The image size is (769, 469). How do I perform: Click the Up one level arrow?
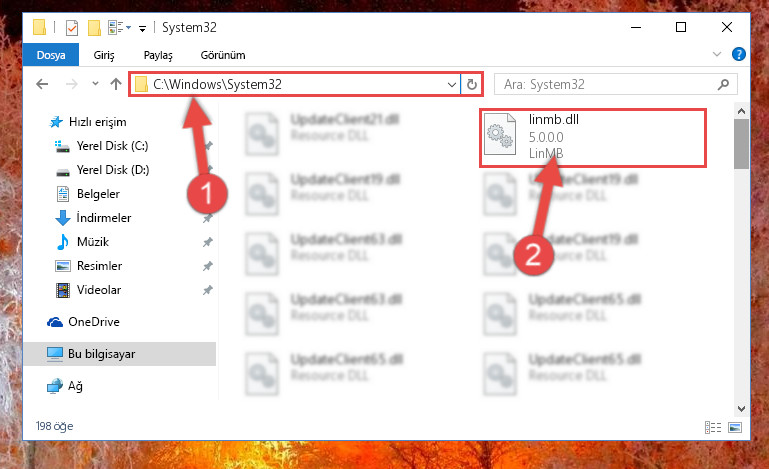pyautogui.click(x=116, y=84)
